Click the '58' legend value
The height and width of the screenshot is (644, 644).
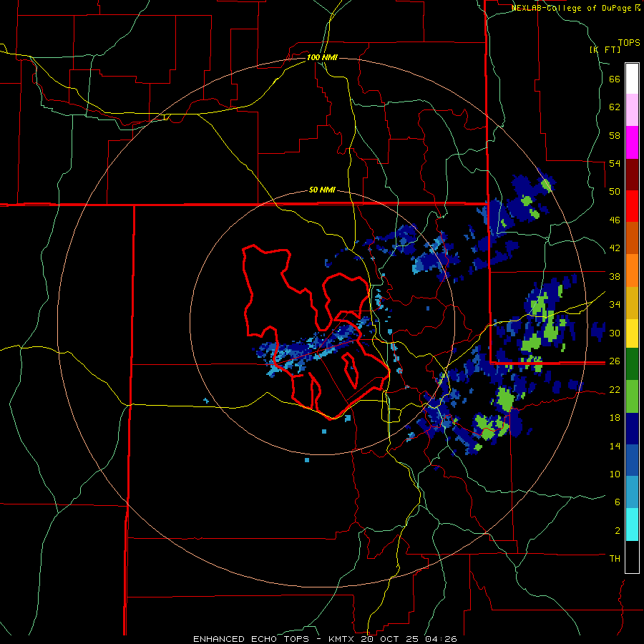click(x=615, y=135)
